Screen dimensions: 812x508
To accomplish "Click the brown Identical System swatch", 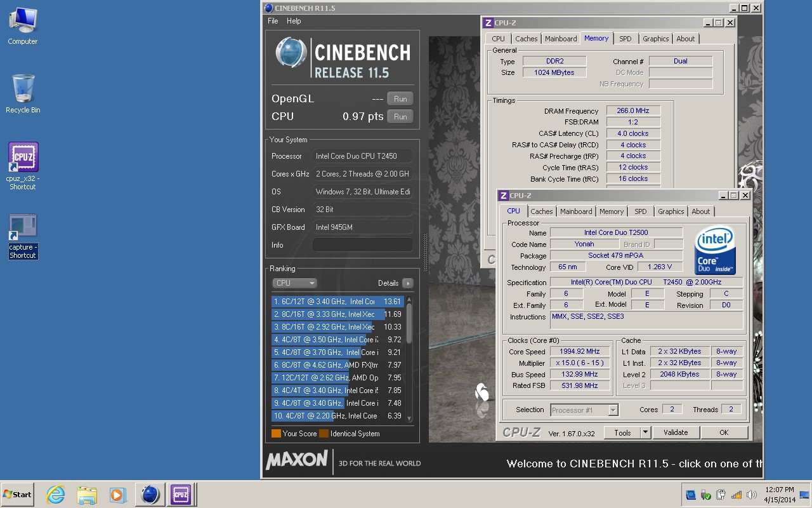I will click(324, 434).
